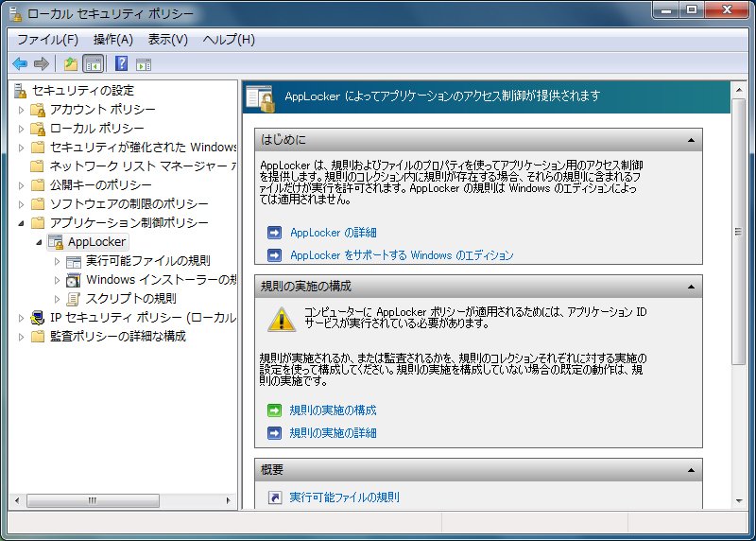Image resolution: width=756 pixels, height=541 pixels.
Task: Click the Forward arrow toolbar icon
Action: [42, 63]
